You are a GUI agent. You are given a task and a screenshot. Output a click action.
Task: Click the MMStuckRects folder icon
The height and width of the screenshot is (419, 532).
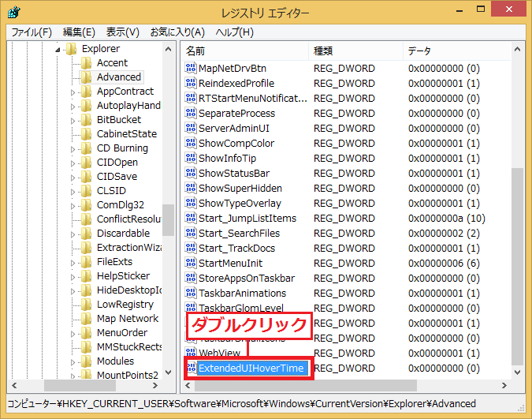86,347
